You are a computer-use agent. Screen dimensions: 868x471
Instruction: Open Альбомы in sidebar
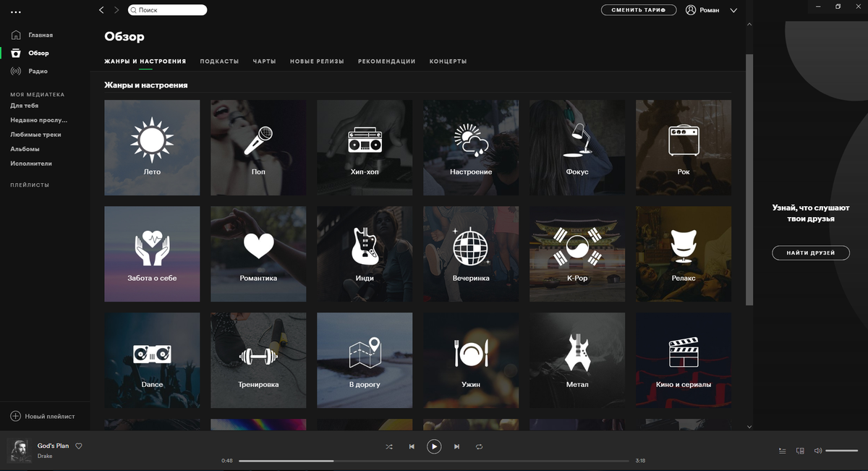(25, 149)
